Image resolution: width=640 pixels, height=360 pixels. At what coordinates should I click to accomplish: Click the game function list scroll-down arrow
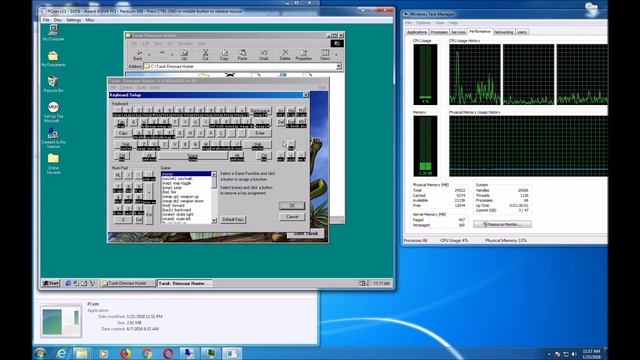point(214,220)
